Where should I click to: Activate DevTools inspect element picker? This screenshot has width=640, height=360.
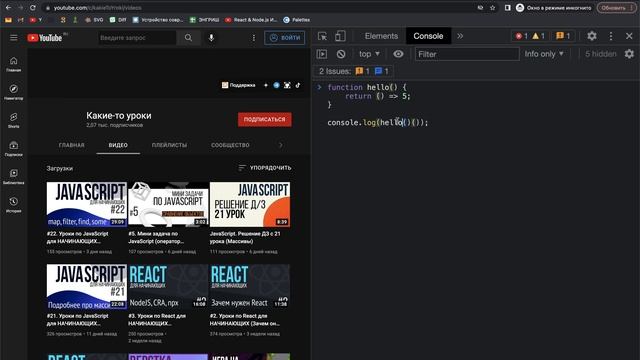(322, 36)
